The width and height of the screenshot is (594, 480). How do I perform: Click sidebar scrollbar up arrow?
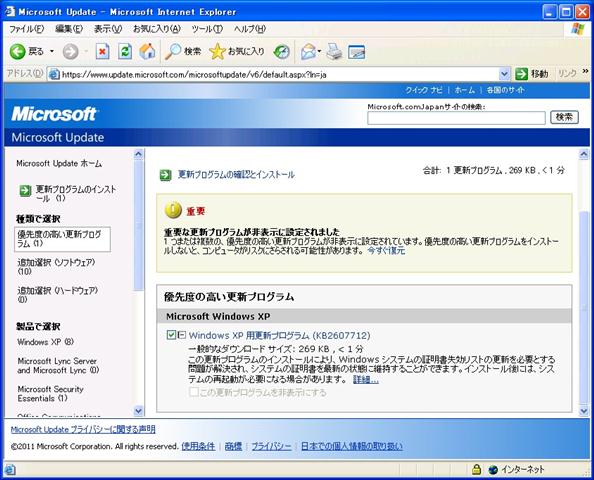click(x=139, y=154)
